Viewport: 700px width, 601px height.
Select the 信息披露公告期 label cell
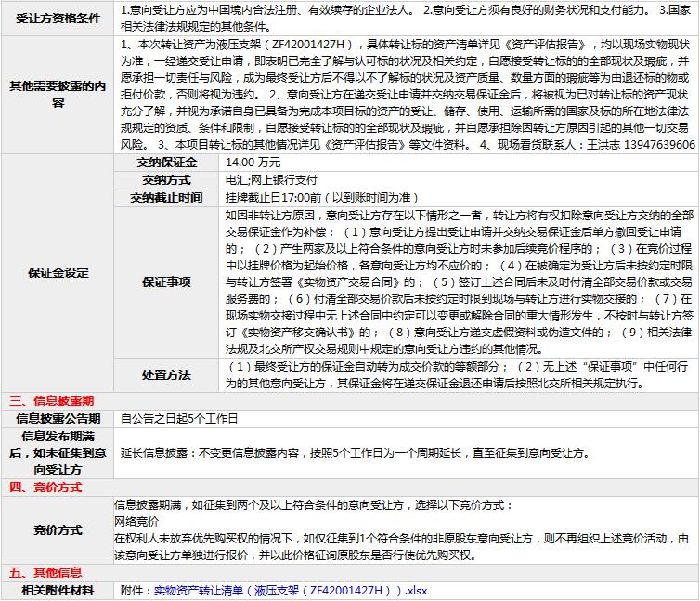[59, 418]
